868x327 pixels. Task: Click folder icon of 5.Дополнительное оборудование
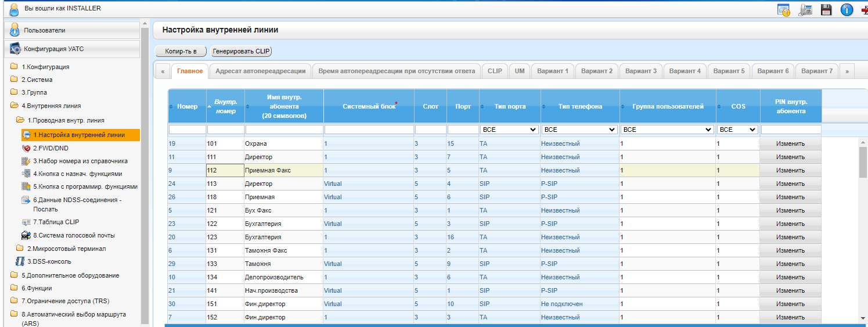pos(14,275)
